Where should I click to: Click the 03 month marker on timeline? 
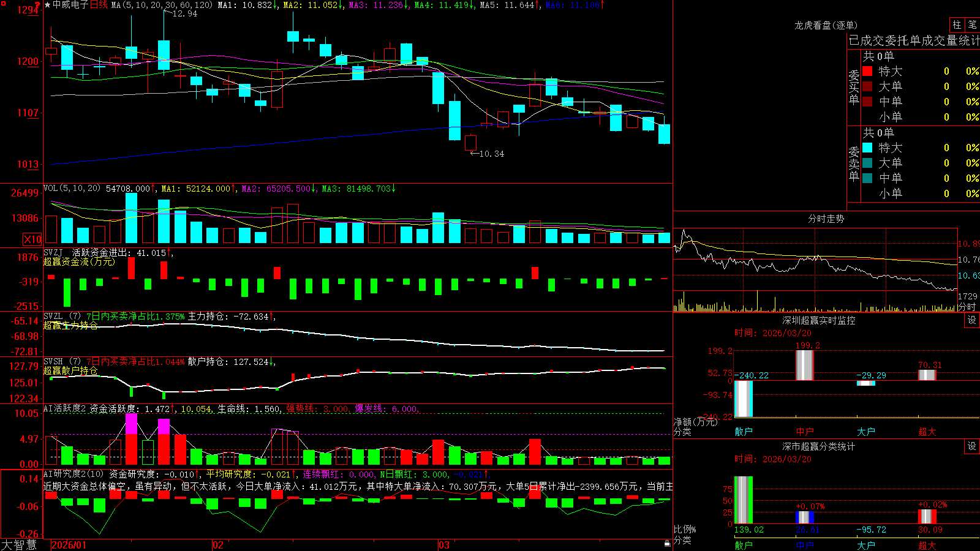click(x=444, y=545)
